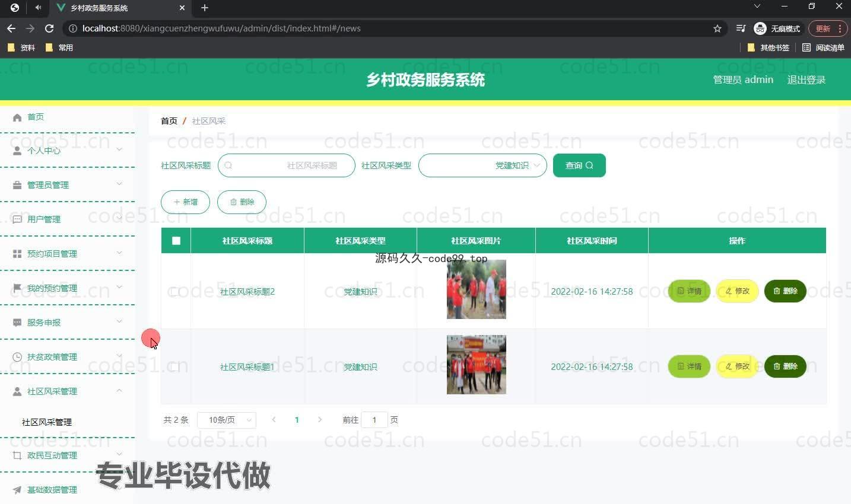This screenshot has width=851, height=504.
Task: Open the 资料 bookmarks folder
Action: coord(21,47)
